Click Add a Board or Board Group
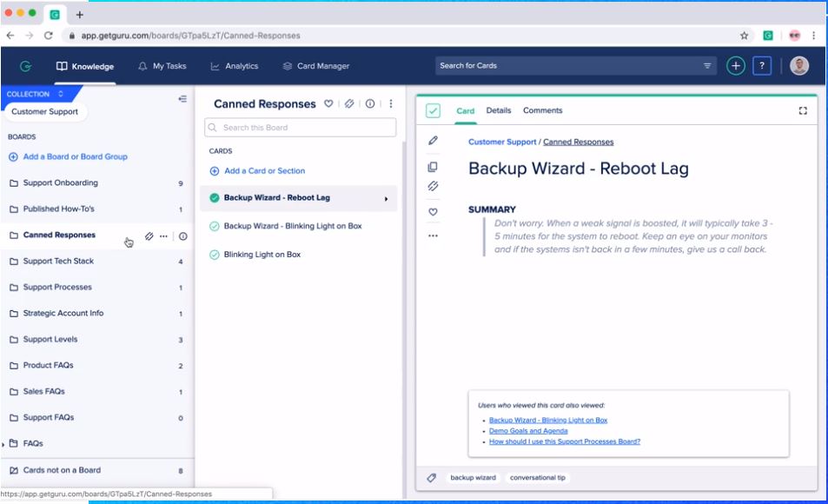828x504 pixels. coord(68,156)
